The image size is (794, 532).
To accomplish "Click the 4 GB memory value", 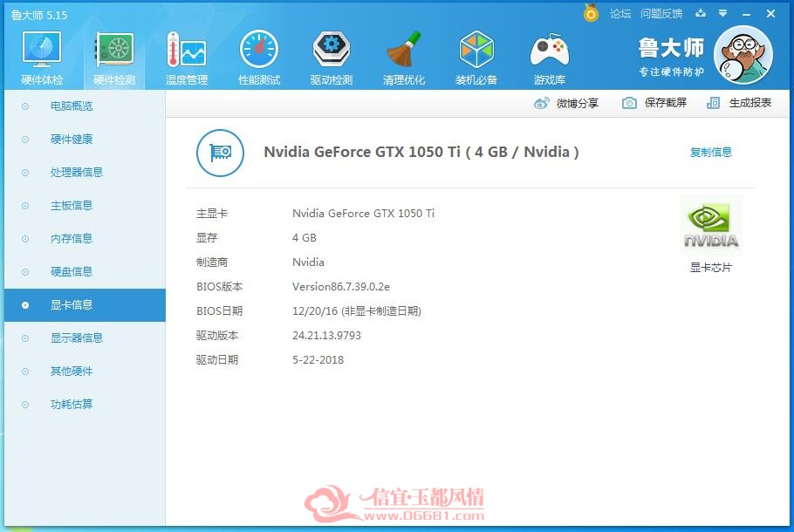I will click(305, 238).
